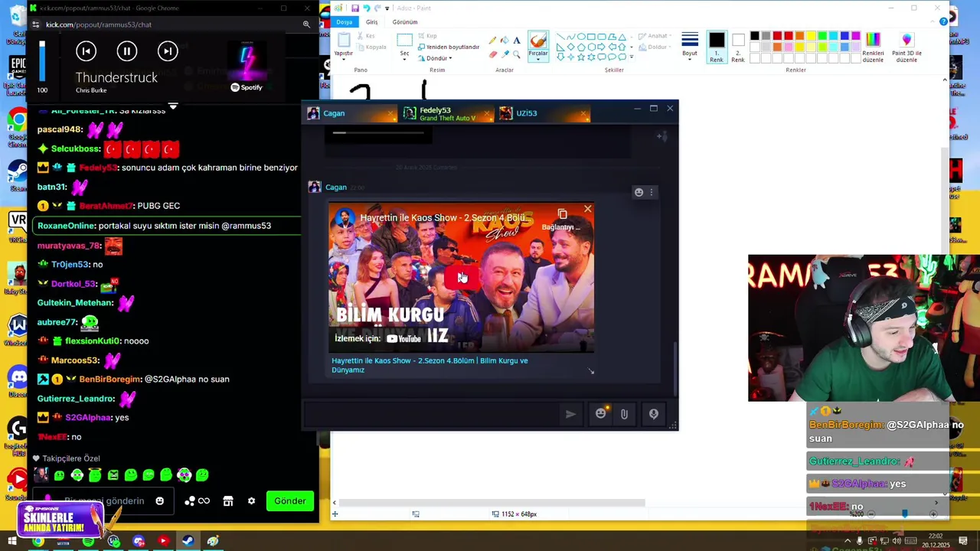Click the attachment icon in Steam chat

pyautogui.click(x=624, y=414)
